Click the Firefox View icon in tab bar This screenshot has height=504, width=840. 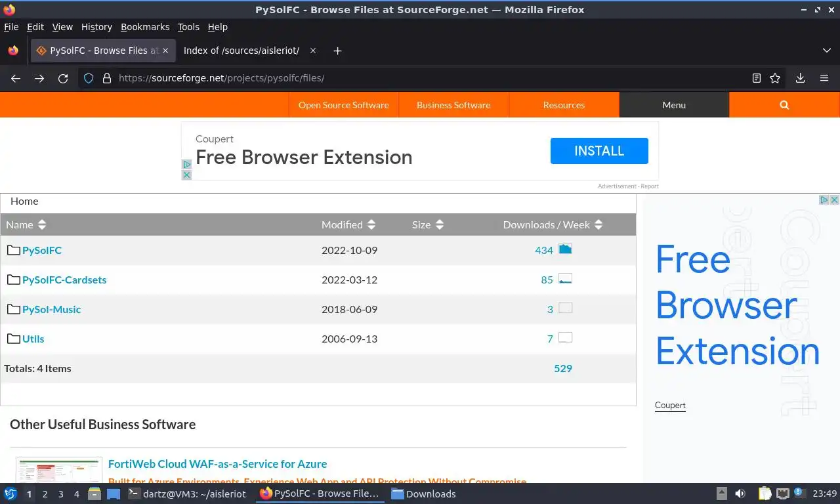click(x=13, y=51)
